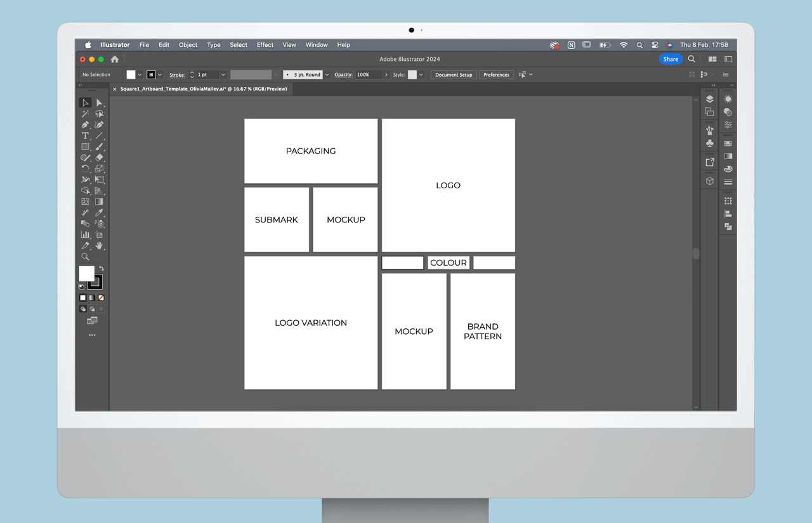Image resolution: width=812 pixels, height=523 pixels.
Task: Expand the opacity slider arrow
Action: point(386,75)
